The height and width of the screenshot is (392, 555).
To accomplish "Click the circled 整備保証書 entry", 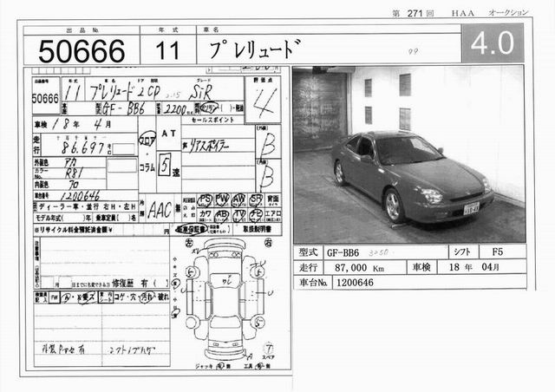I will pos(192,229).
